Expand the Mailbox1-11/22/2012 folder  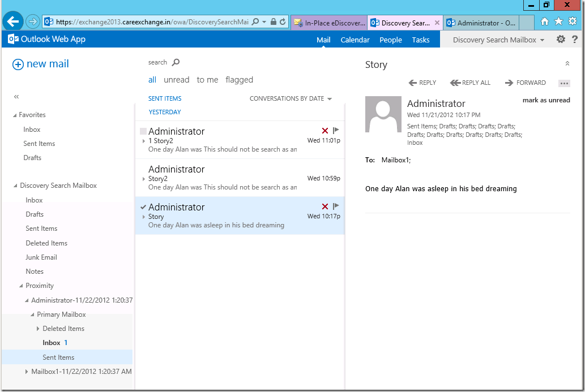26,372
